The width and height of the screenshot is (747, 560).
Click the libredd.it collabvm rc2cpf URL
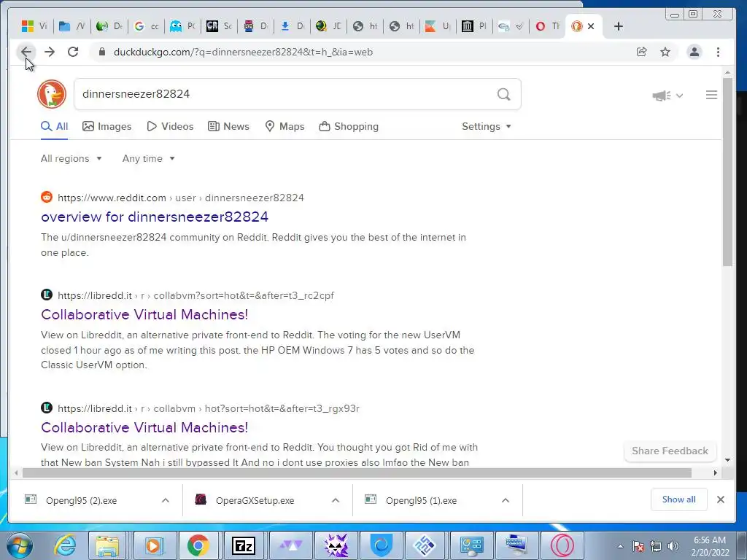pyautogui.click(x=196, y=295)
